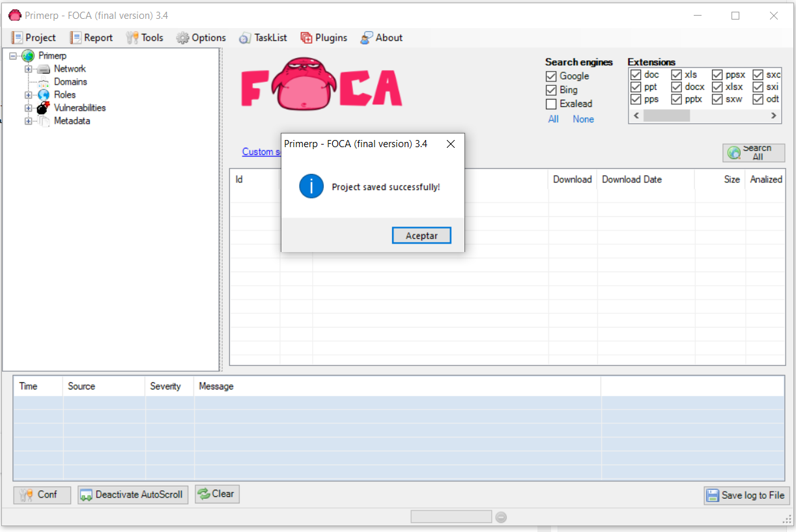Open the Tools menu
Viewport: 796px width, 532px height.
pos(145,38)
